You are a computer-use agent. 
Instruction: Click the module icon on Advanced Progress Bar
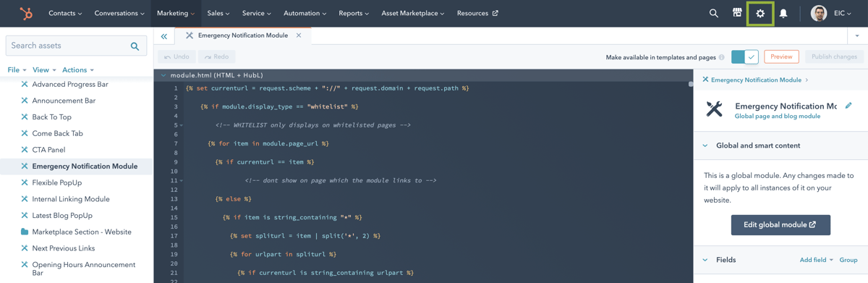click(25, 84)
